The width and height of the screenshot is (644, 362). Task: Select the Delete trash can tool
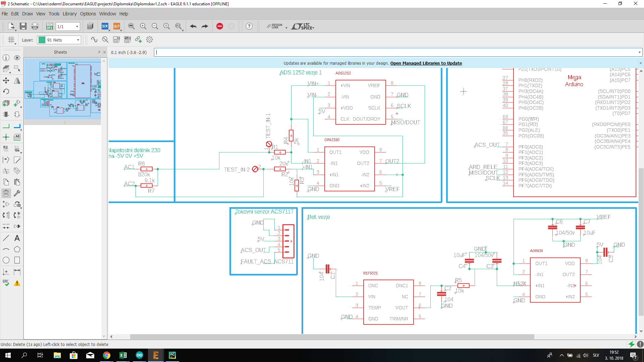click(x=6, y=193)
